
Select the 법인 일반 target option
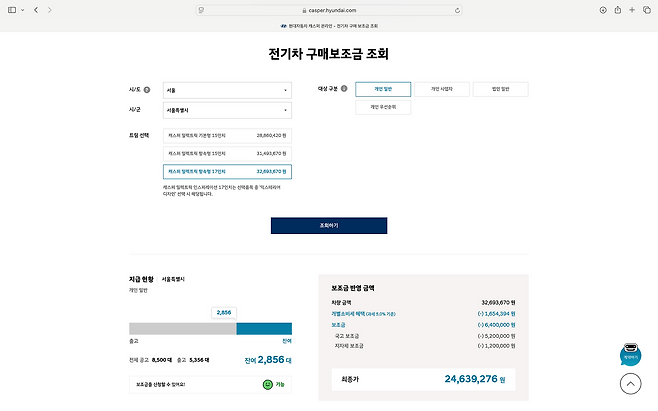(x=500, y=89)
